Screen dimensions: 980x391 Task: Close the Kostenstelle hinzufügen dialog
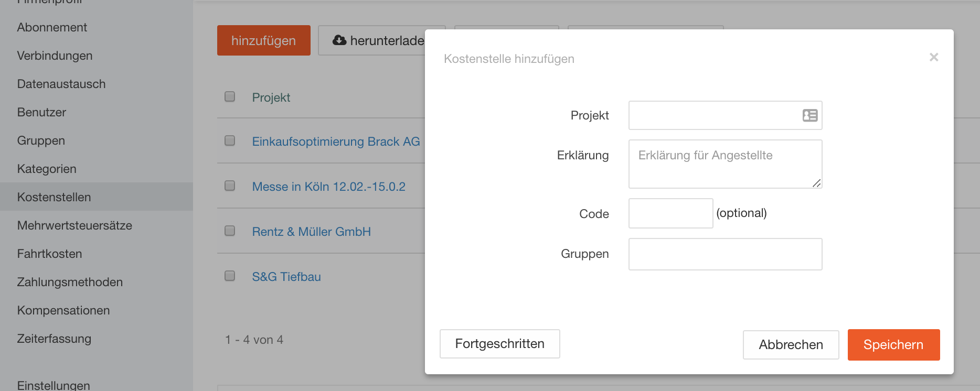coord(934,57)
